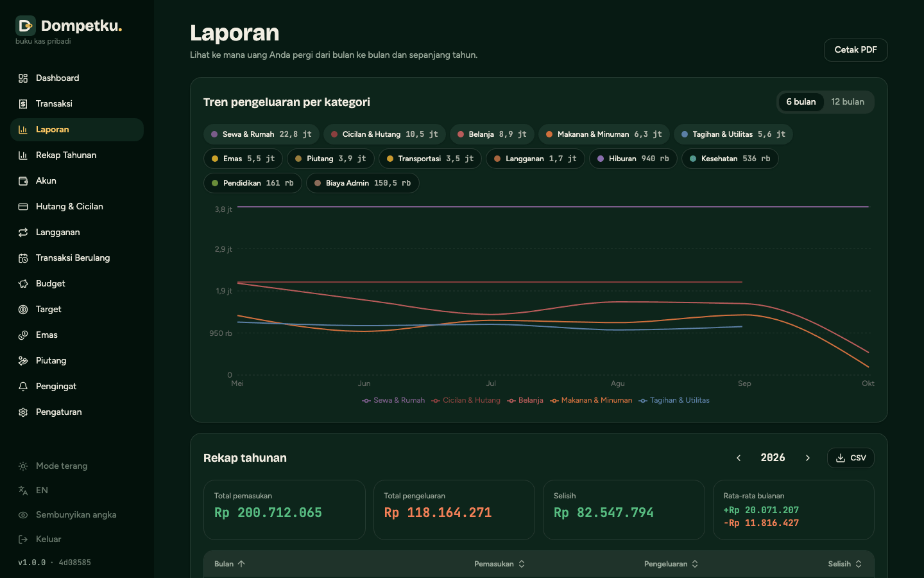Go to previous year before 2026
924x578 pixels.
(x=739, y=458)
